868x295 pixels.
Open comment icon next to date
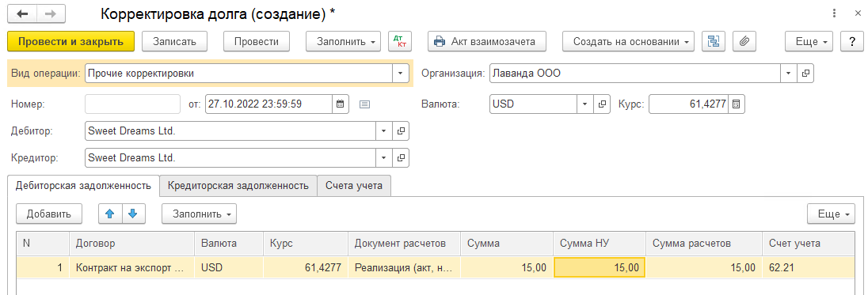364,104
